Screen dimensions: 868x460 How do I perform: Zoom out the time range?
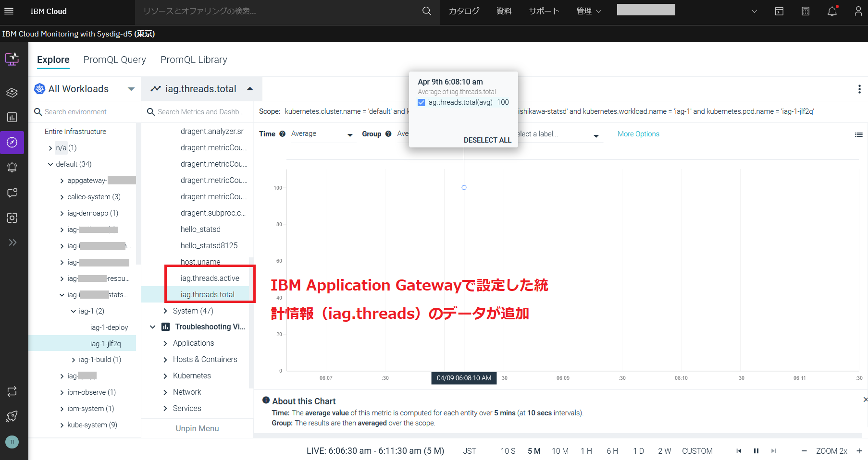804,451
